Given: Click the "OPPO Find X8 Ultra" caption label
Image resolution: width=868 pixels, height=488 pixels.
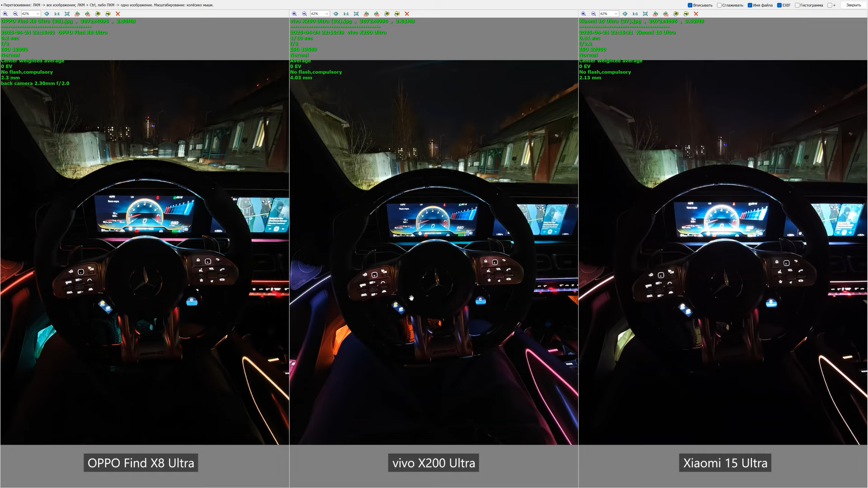Looking at the screenshot, I should [141, 463].
